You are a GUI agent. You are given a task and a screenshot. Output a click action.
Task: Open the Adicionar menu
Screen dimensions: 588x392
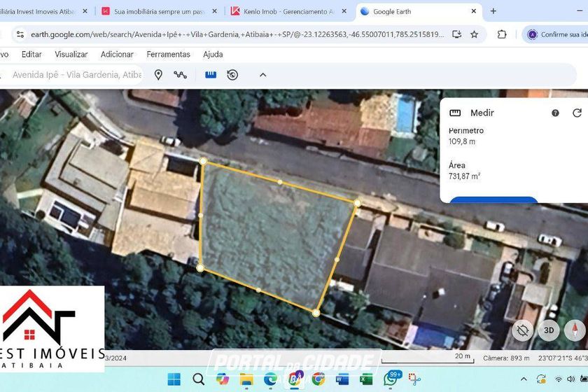[117, 55]
